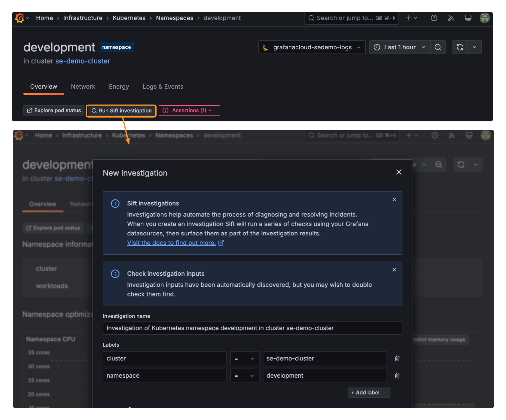506x420 pixels.
Task: Click the Run Sift investigation button
Action: [x=121, y=111]
